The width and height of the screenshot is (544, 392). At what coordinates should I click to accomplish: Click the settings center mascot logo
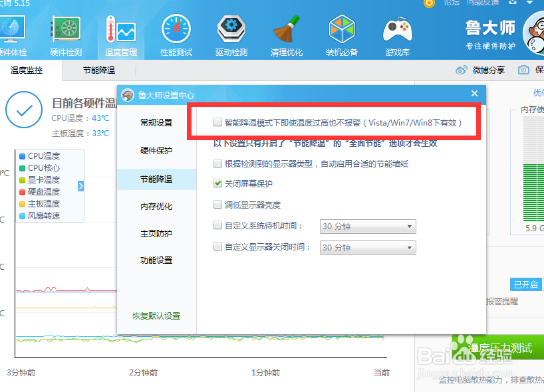[x=128, y=94]
